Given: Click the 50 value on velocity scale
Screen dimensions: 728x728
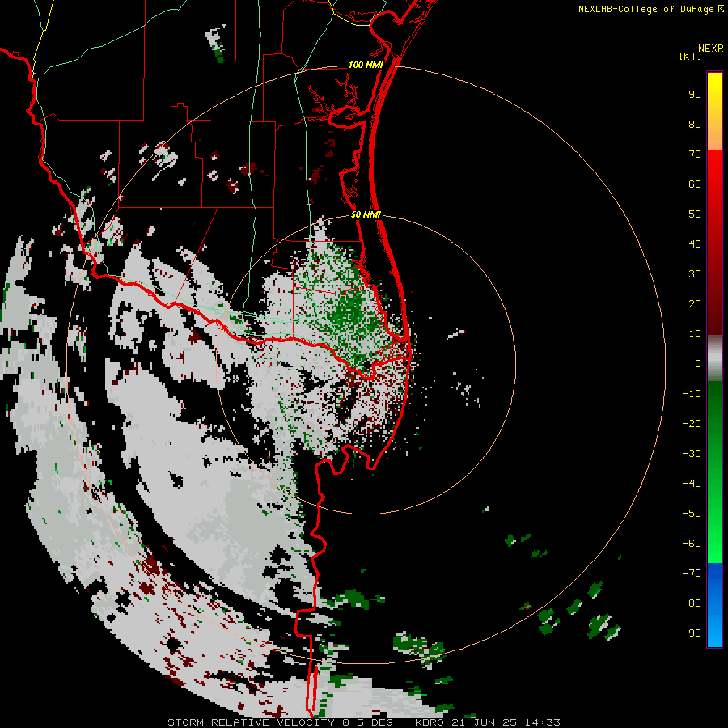Looking at the screenshot, I should point(695,214).
